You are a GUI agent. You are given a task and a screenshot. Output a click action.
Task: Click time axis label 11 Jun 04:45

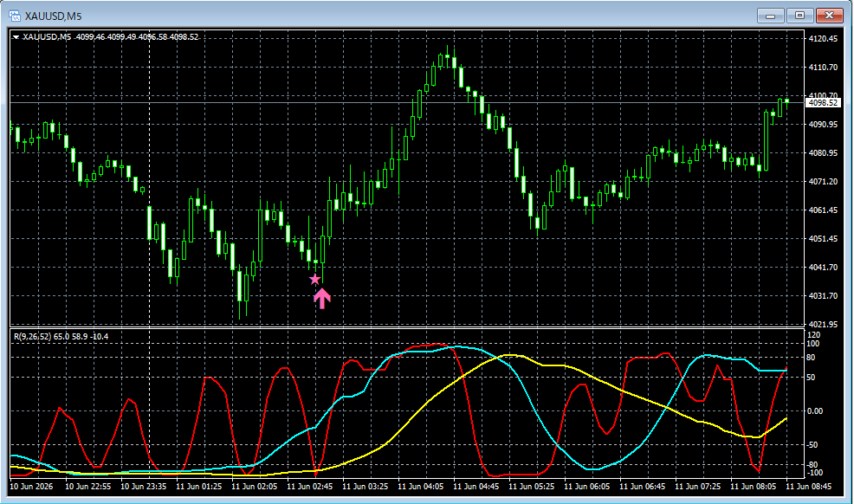(476, 486)
